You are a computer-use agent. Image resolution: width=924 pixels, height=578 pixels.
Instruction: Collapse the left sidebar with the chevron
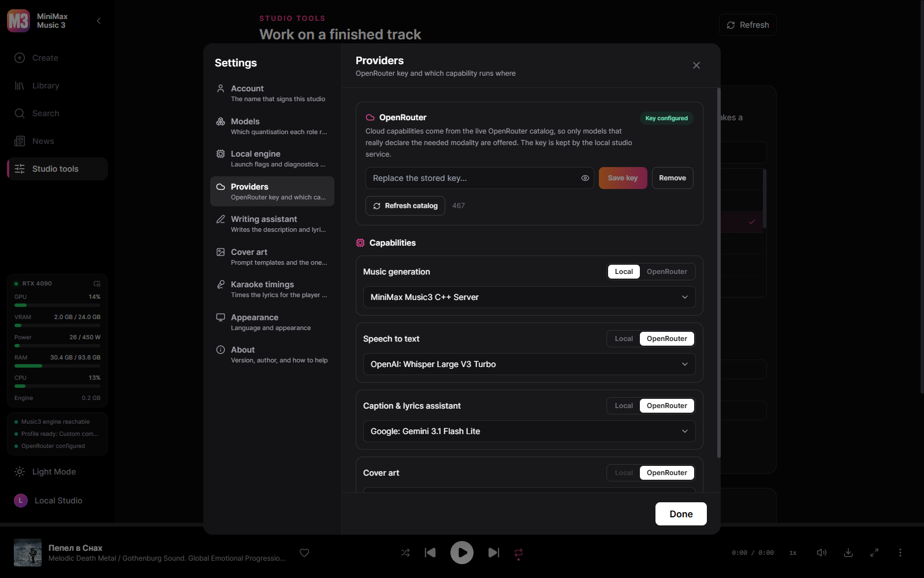pyautogui.click(x=99, y=21)
